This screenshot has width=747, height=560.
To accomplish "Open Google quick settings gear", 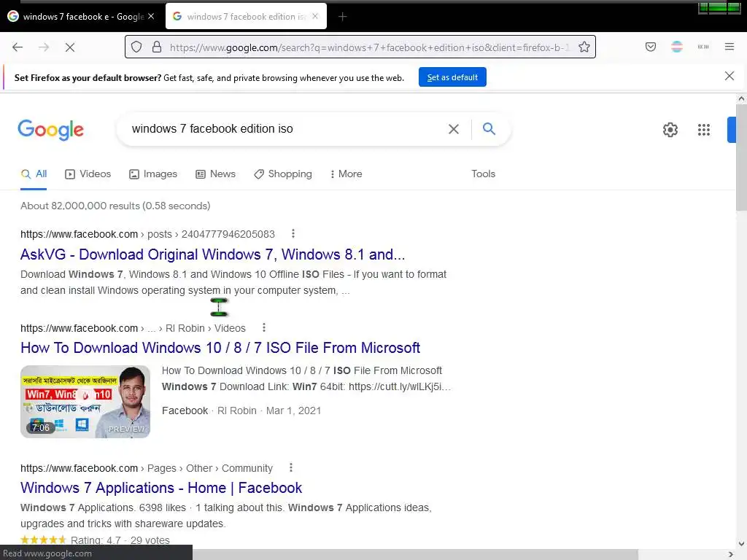I will [670, 130].
